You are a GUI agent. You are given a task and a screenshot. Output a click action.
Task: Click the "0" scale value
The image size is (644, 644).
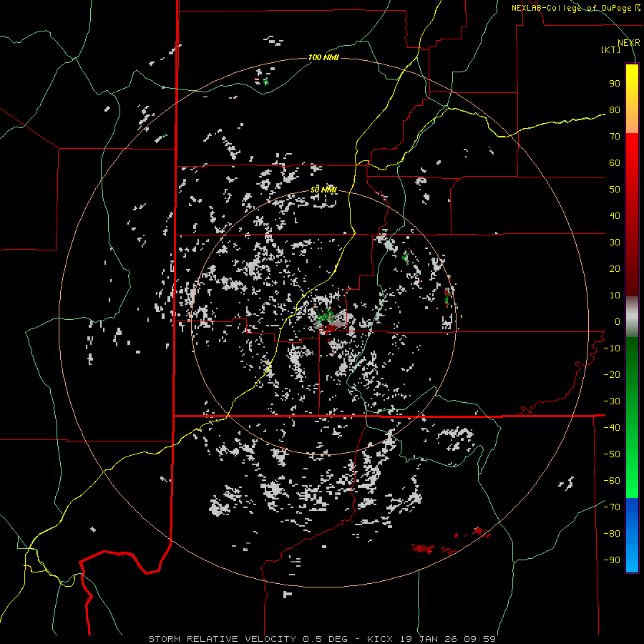pos(618,322)
